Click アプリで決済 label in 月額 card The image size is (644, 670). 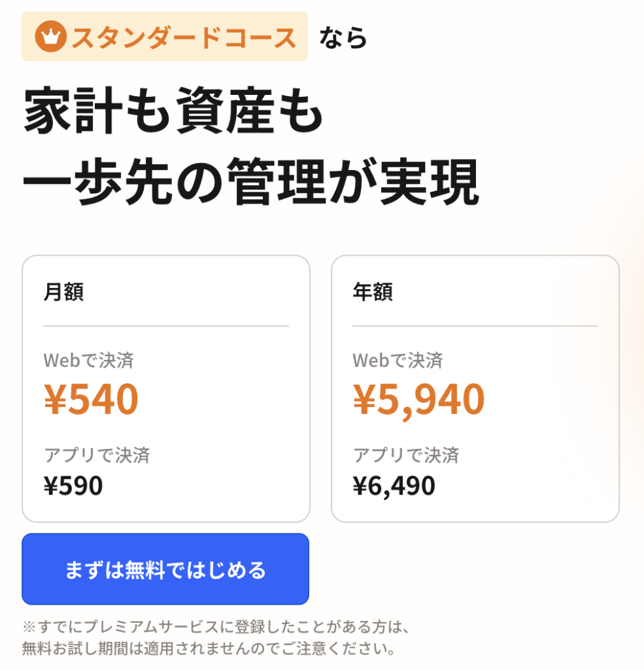[97, 455]
